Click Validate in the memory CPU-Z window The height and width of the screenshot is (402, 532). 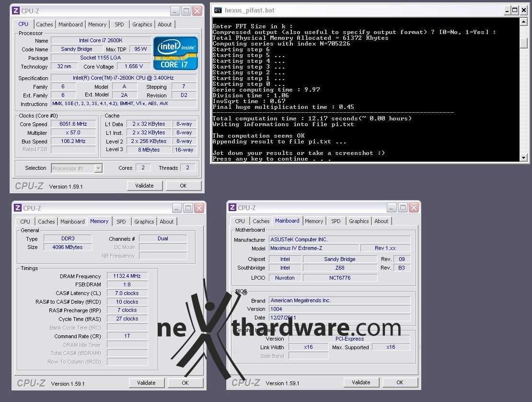(147, 383)
